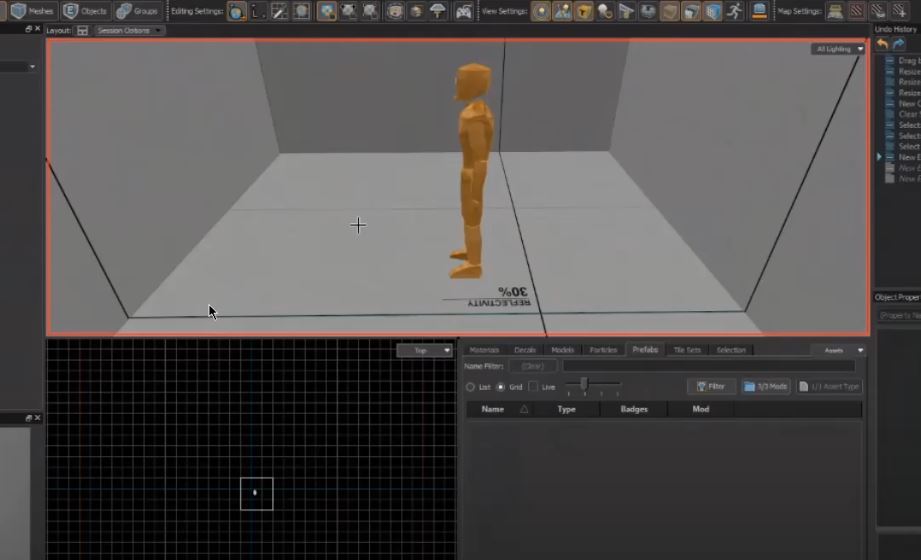The image size is (921, 560).
Task: Click the Filter button
Action: pos(711,386)
